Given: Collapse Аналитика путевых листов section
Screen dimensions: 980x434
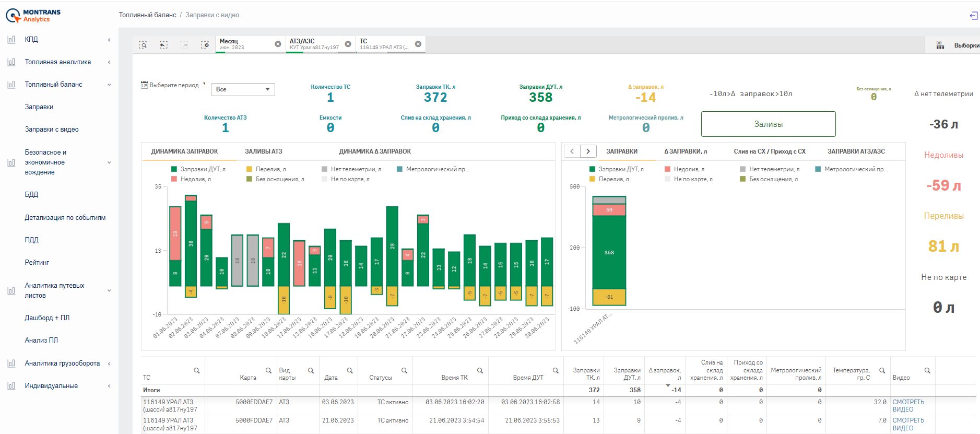Looking at the screenshot, I should (x=109, y=290).
